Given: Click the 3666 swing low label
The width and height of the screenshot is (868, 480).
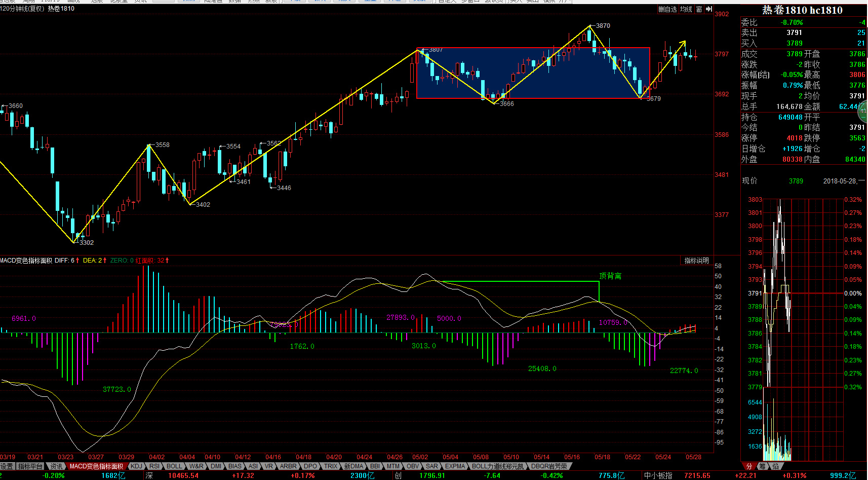Looking at the screenshot, I should (x=506, y=103).
